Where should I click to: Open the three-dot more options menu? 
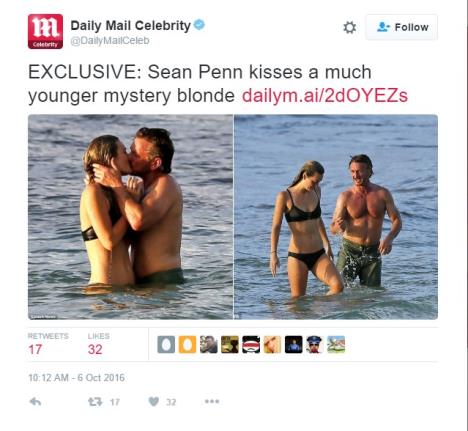212,401
